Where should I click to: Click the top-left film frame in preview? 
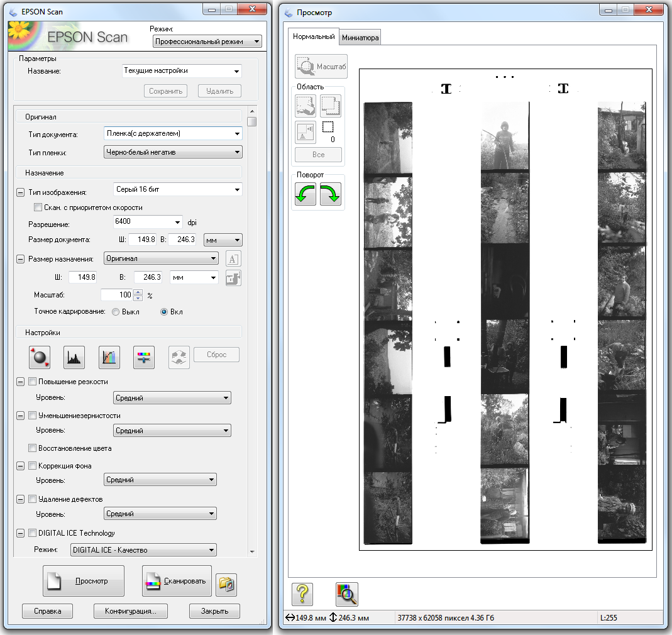[388, 138]
